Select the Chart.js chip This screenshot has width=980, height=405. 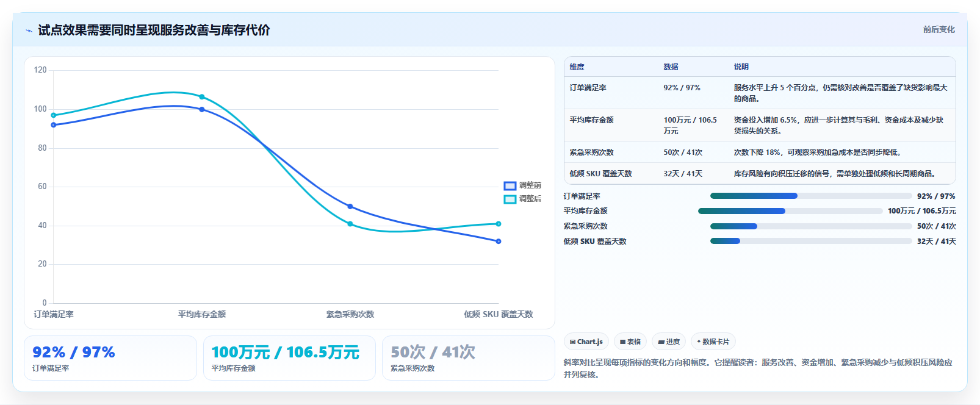[x=586, y=342]
